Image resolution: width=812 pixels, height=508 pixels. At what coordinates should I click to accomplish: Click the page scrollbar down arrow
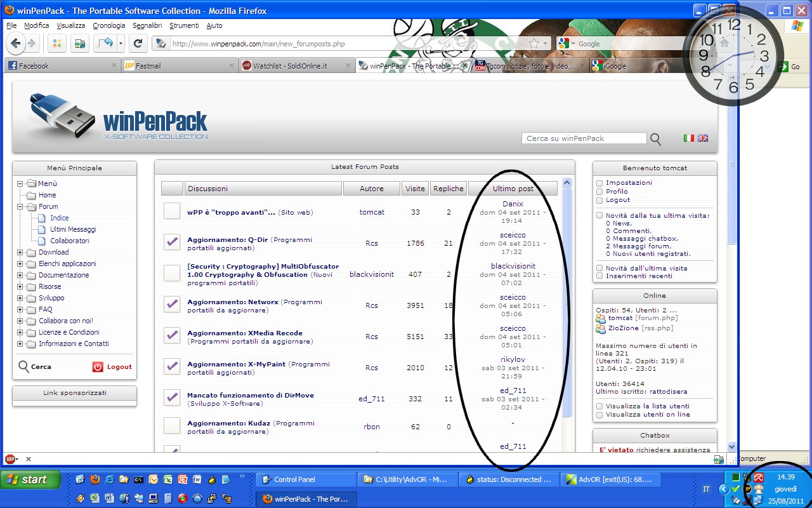(731, 446)
